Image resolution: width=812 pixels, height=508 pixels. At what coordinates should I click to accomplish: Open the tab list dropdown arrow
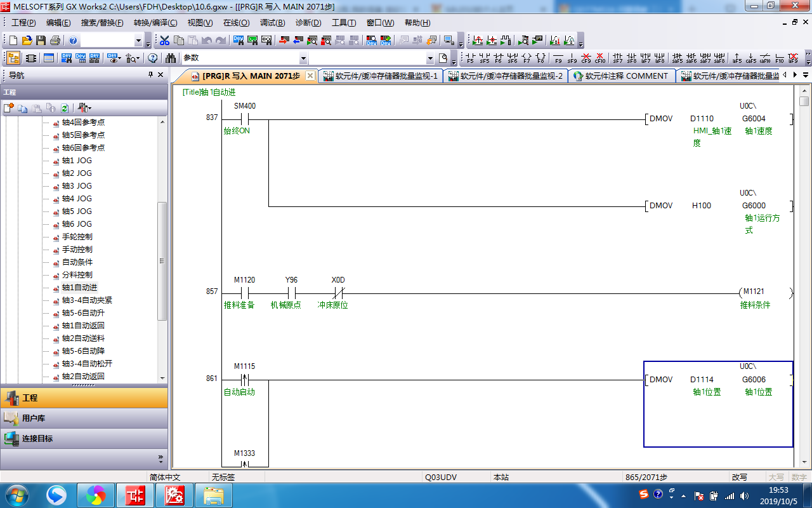tap(806, 76)
